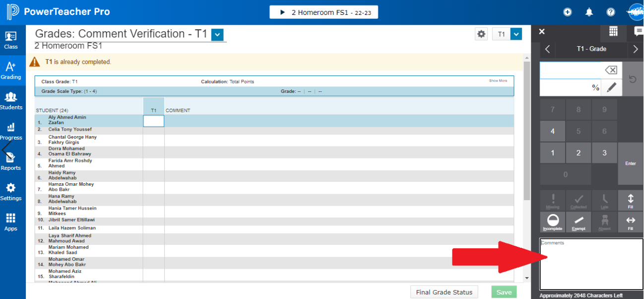This screenshot has height=299, width=644.
Task: Select student Jibril Samer Eltillawi
Action: pyautogui.click(x=71, y=220)
